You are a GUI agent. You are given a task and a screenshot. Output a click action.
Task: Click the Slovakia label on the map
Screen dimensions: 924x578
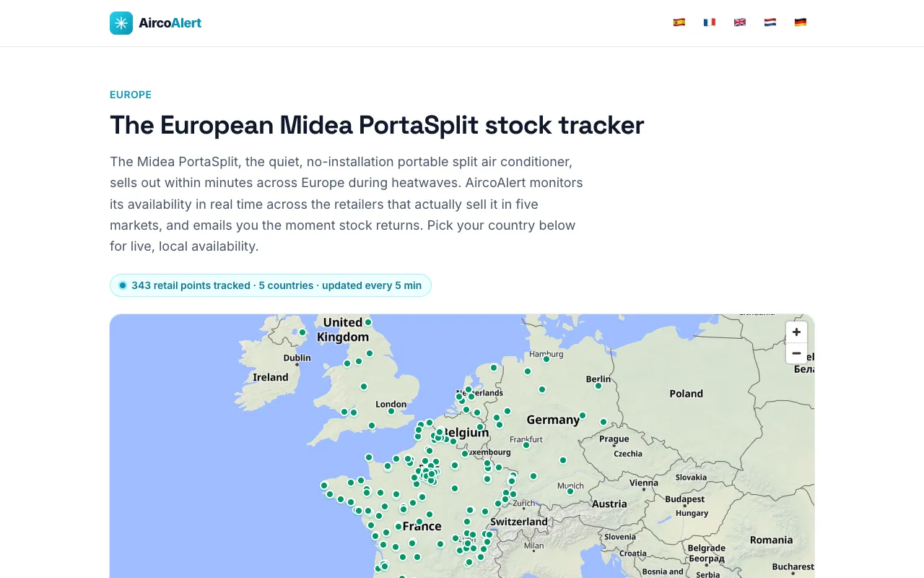tap(691, 477)
